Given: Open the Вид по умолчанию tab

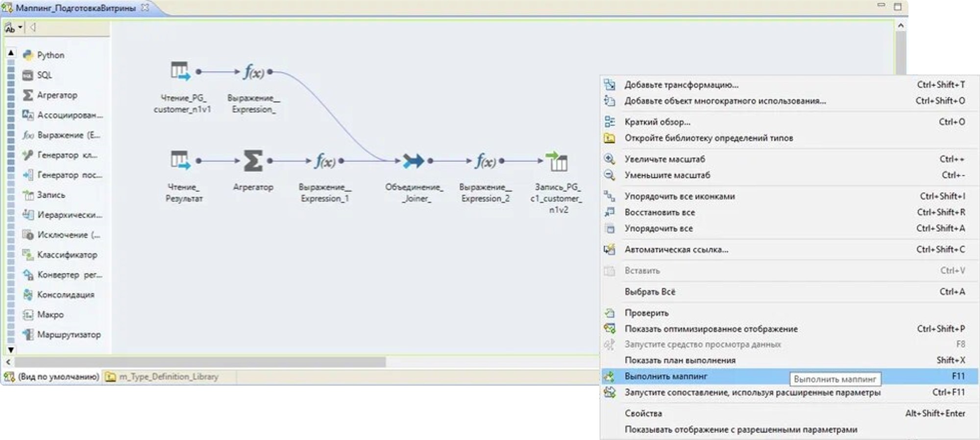Looking at the screenshot, I should 58,377.
